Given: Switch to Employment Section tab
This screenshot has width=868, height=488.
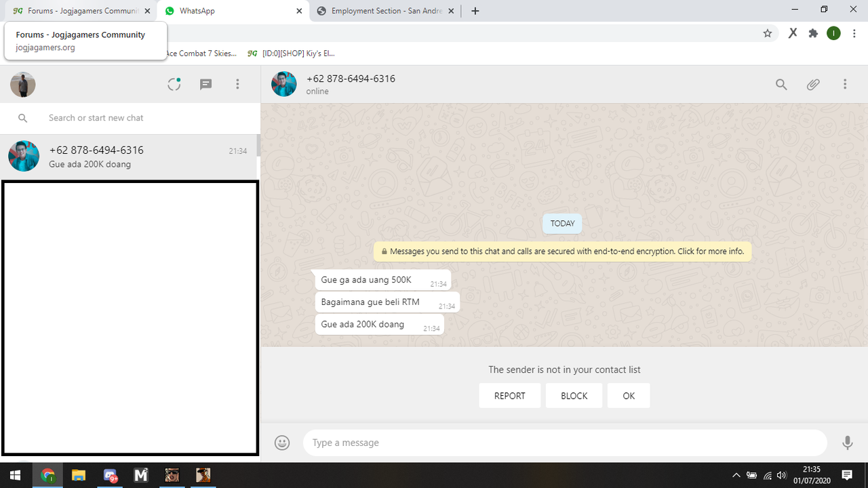Looking at the screenshot, I should [385, 11].
